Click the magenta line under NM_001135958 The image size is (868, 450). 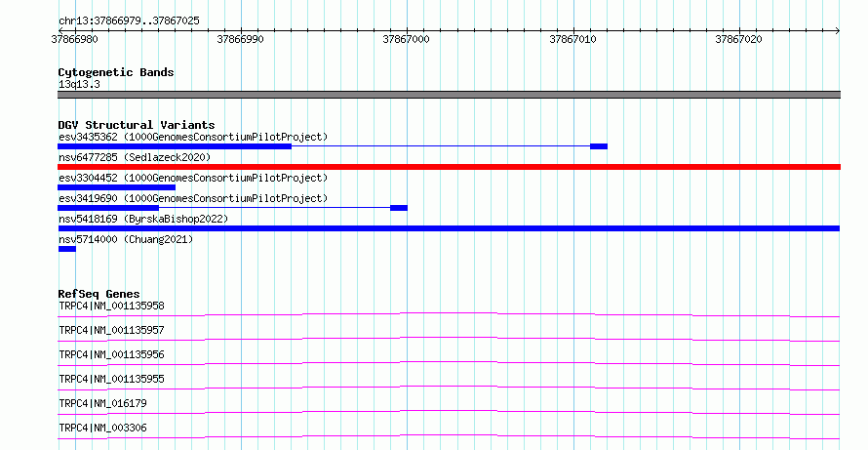click(449, 314)
